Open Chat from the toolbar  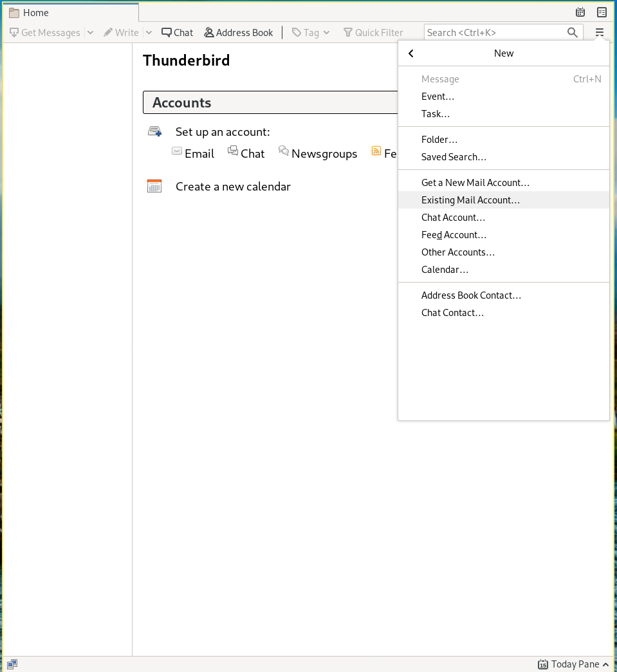(x=177, y=32)
